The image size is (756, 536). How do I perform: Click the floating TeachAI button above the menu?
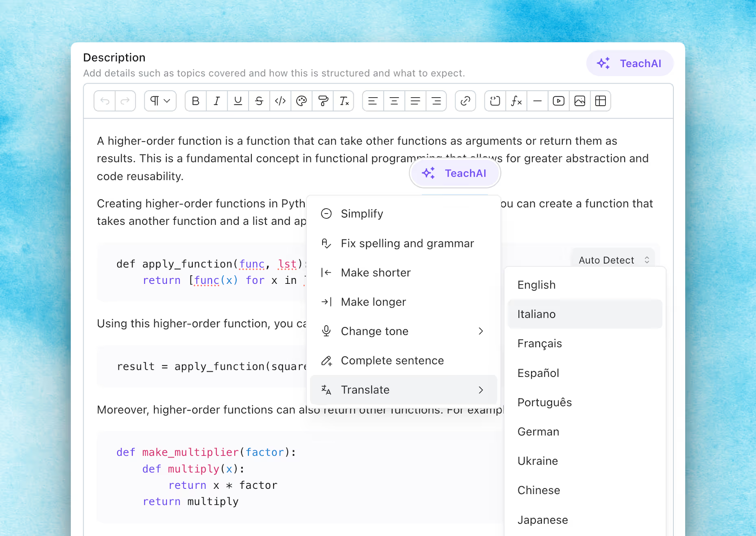point(455,173)
